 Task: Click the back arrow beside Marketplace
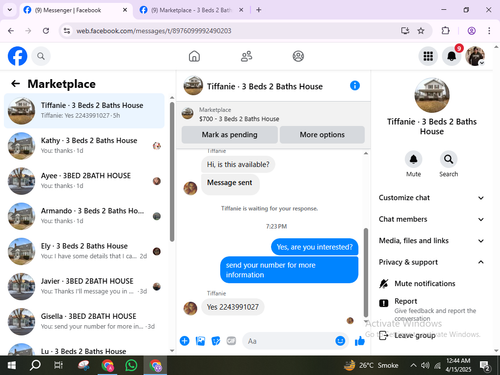click(x=15, y=84)
